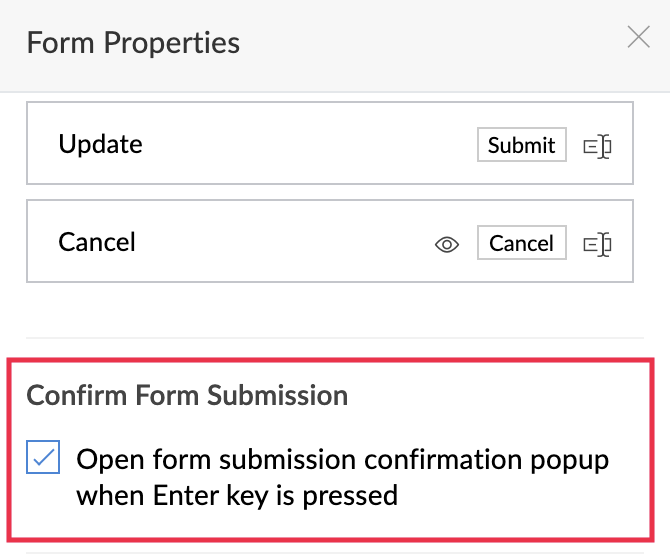Click the Form Properties panel title

point(133,43)
